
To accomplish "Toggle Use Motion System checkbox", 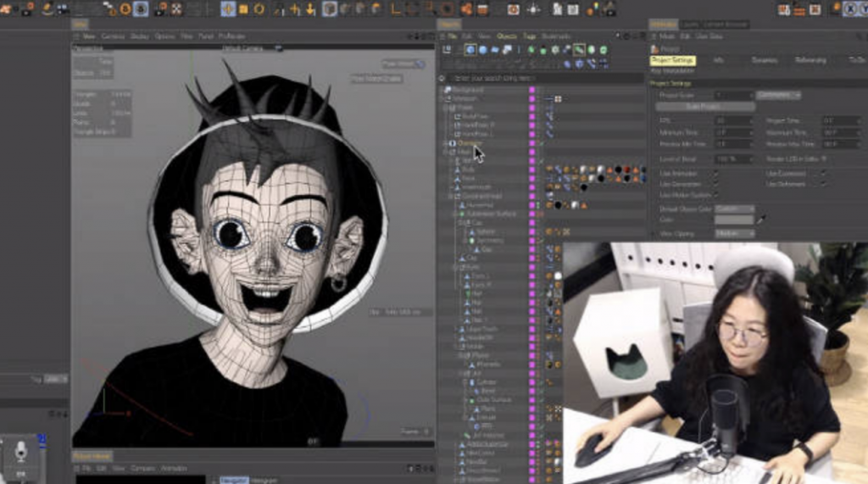I will (716, 195).
